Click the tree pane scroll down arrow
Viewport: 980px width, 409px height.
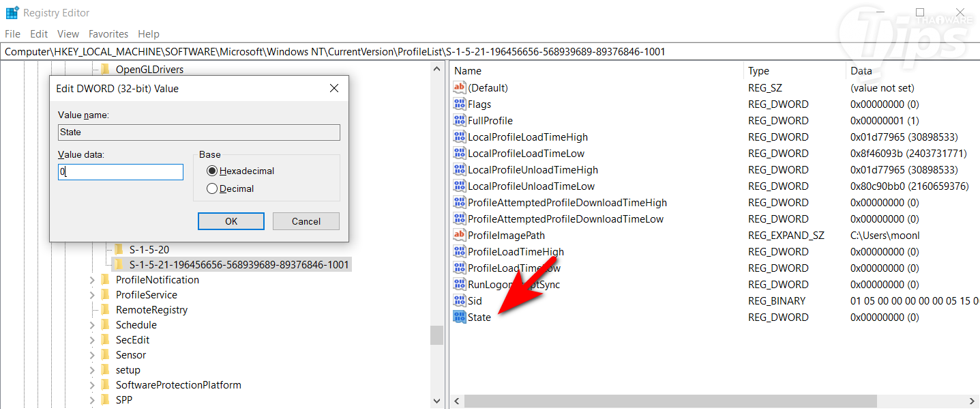(x=437, y=401)
